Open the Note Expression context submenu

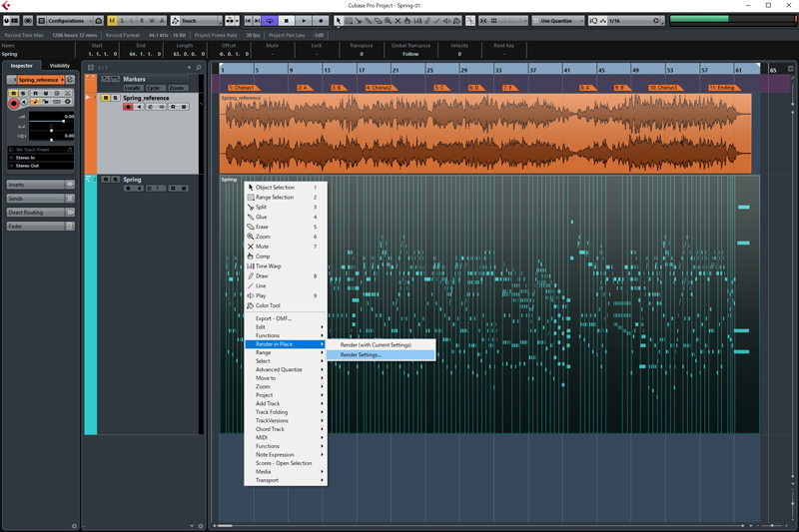pyautogui.click(x=286, y=454)
